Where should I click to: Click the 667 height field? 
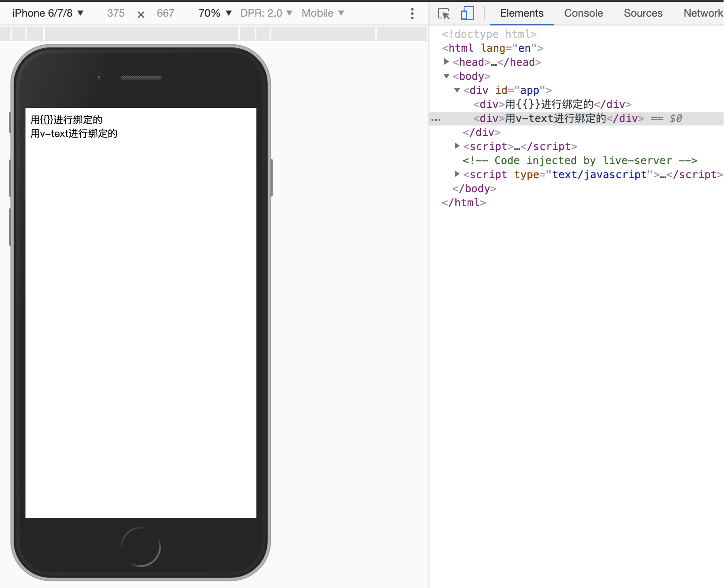pyautogui.click(x=166, y=13)
